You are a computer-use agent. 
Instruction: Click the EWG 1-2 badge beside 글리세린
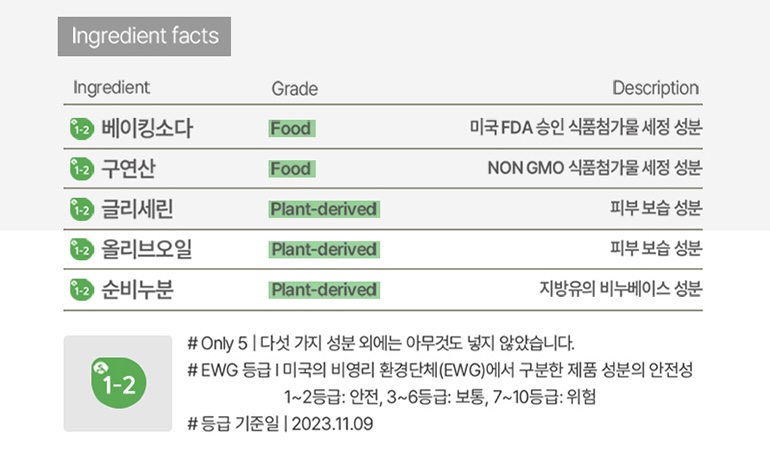(82, 209)
